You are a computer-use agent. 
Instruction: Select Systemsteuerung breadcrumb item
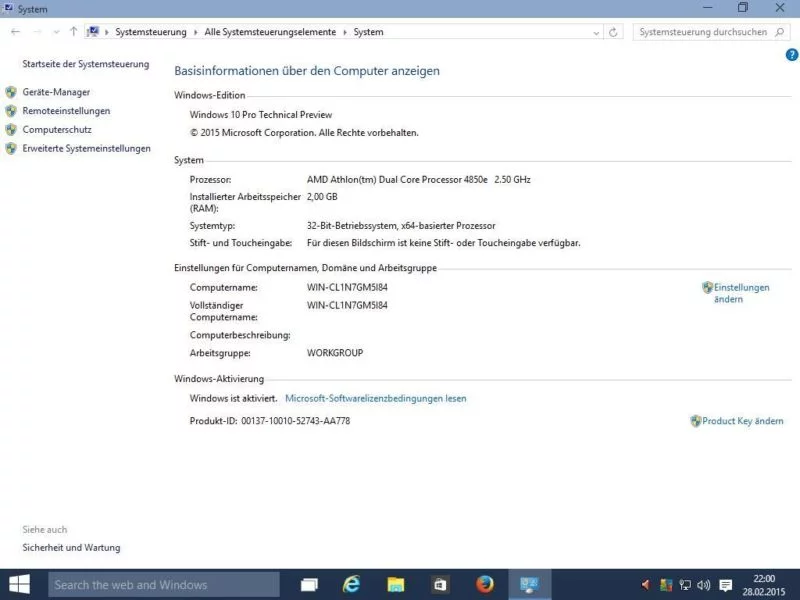pyautogui.click(x=151, y=32)
